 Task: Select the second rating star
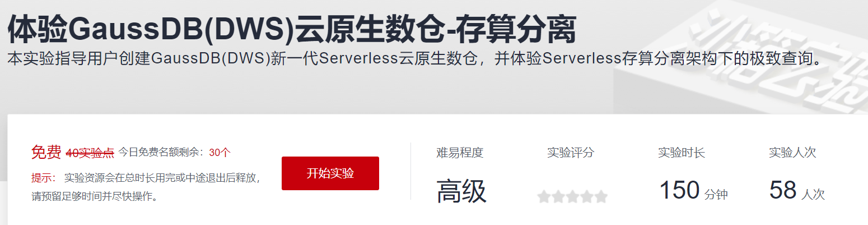558,197
